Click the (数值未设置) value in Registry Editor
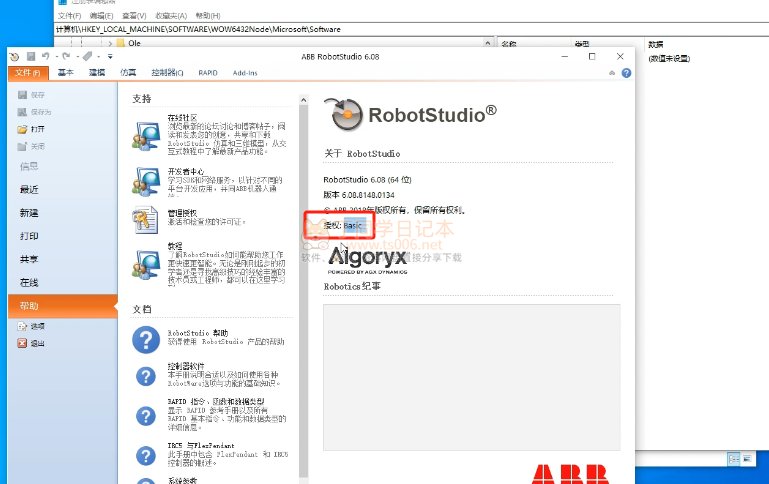The width and height of the screenshot is (769, 484). 669,58
